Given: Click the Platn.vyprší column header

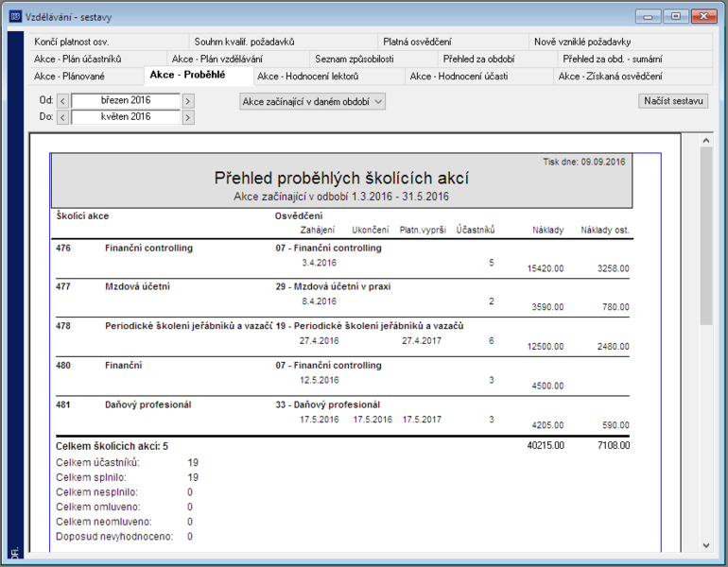Looking at the screenshot, I should [x=423, y=231].
